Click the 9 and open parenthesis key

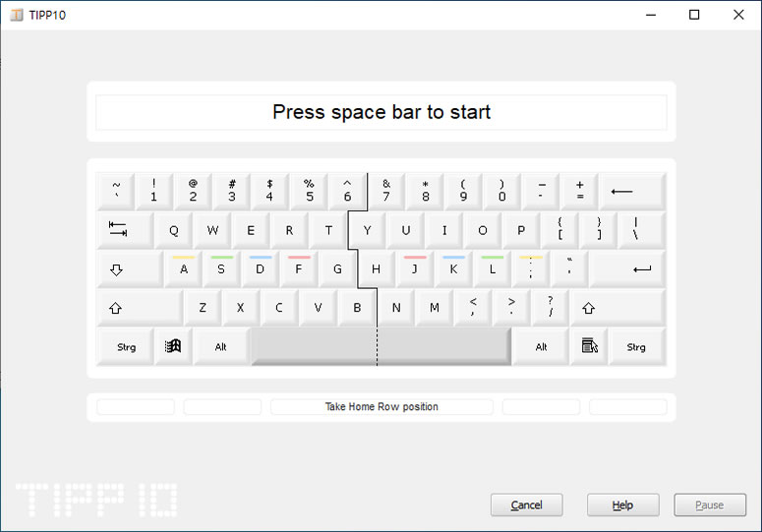463,192
